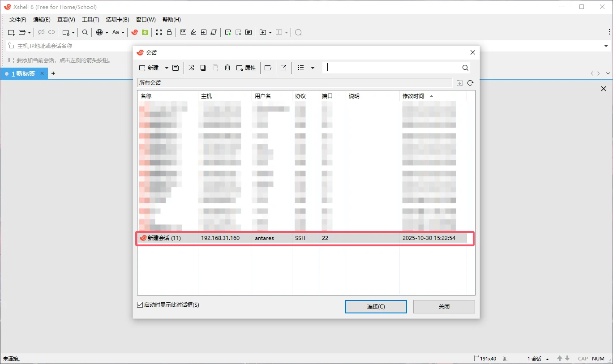Refresh the session list
Viewport: 613px width, 364px height.
point(470,83)
